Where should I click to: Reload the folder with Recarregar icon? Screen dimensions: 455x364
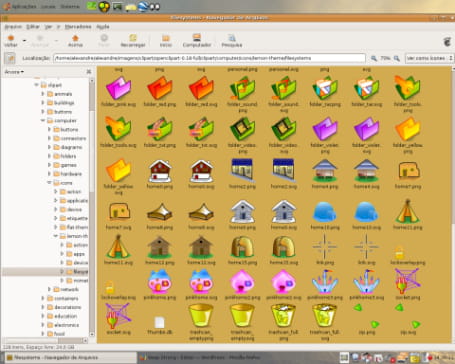[x=133, y=38]
